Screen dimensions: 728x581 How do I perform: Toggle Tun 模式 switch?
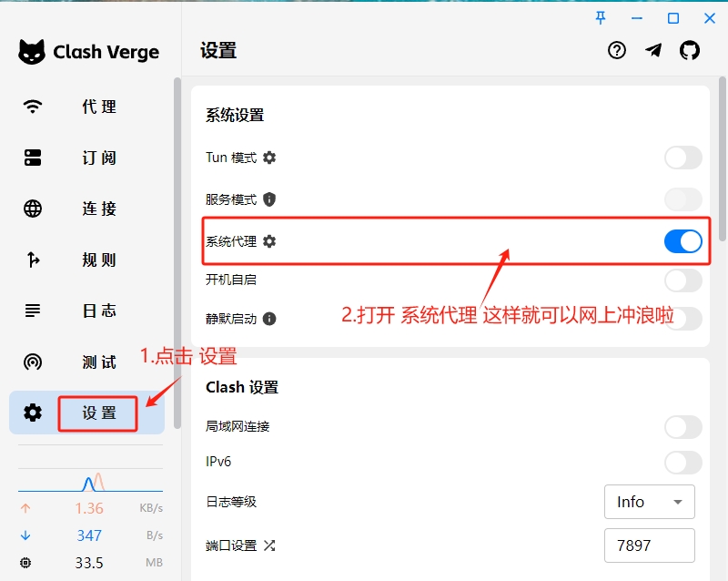point(683,158)
